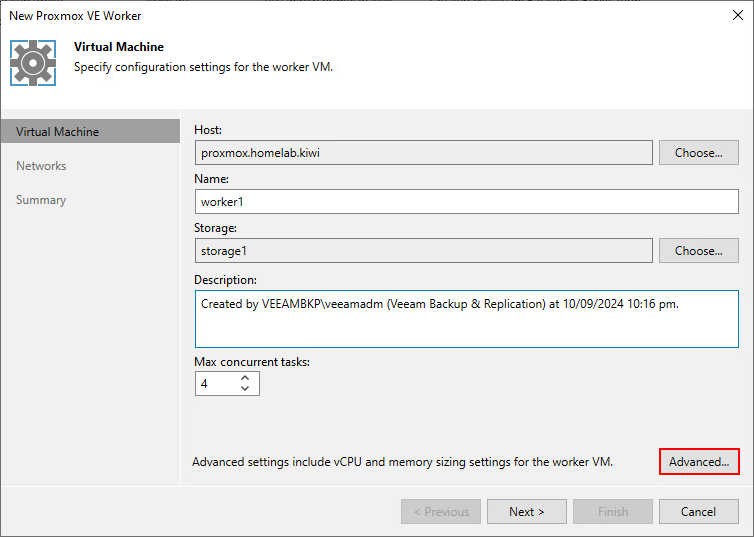Click the Previous button
Screen dimensions: 754x537
pos(440,512)
